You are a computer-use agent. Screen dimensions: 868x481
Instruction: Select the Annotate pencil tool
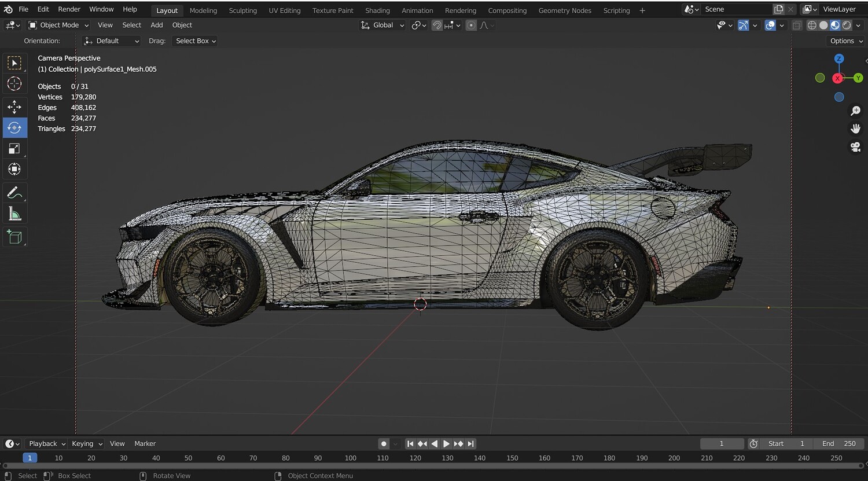(14, 193)
